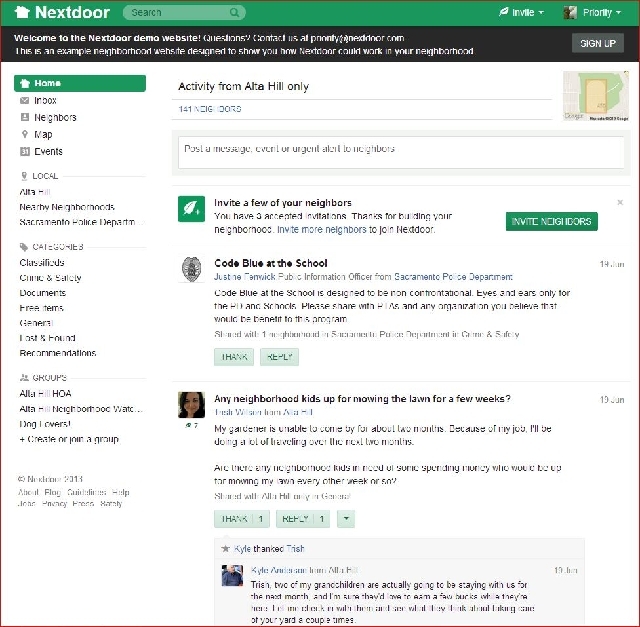Open the Free Items category
Viewport: 640px width, 627px height.
click(41, 308)
